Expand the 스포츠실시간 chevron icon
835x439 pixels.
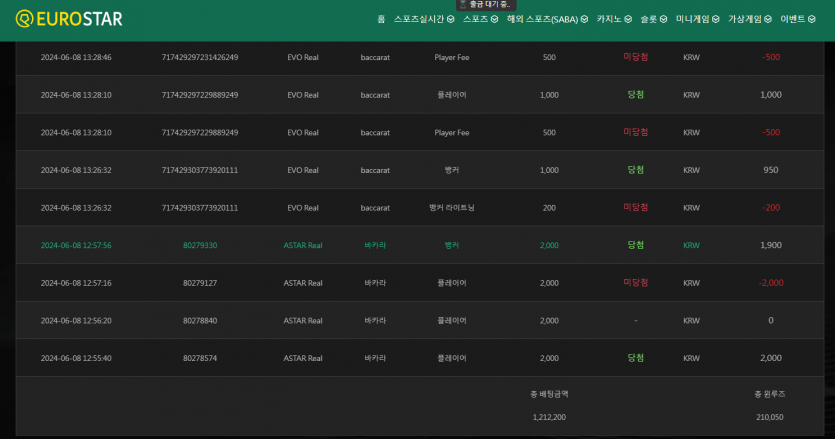coord(451,19)
